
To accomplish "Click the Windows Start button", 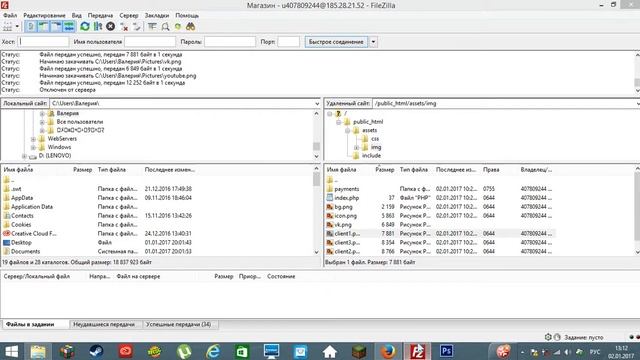I will coord(11,351).
